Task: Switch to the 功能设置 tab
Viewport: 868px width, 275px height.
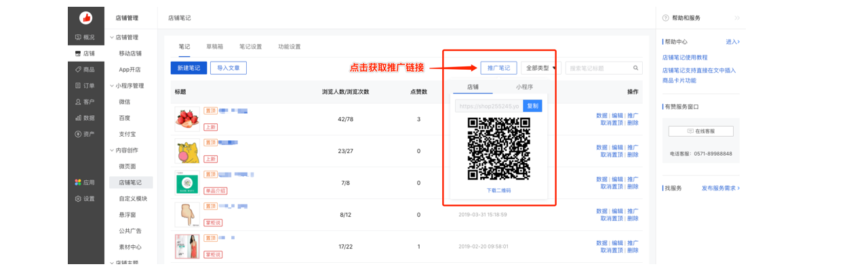Action: click(290, 47)
